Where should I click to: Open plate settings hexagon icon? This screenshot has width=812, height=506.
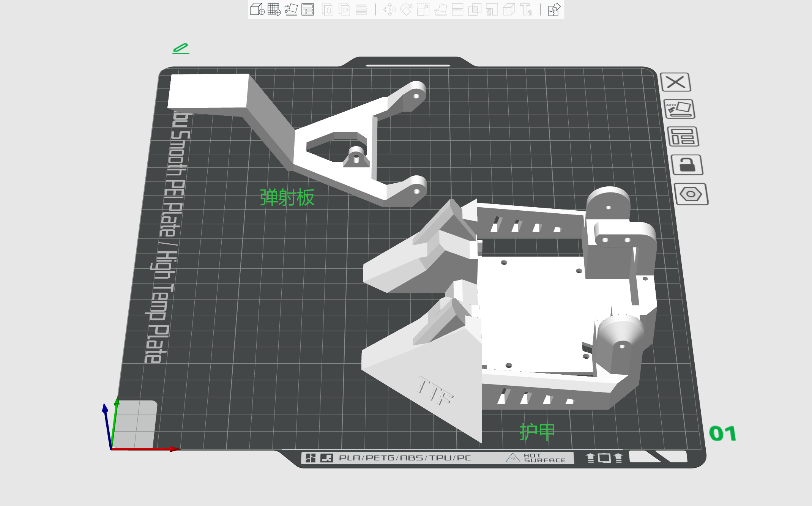click(691, 194)
